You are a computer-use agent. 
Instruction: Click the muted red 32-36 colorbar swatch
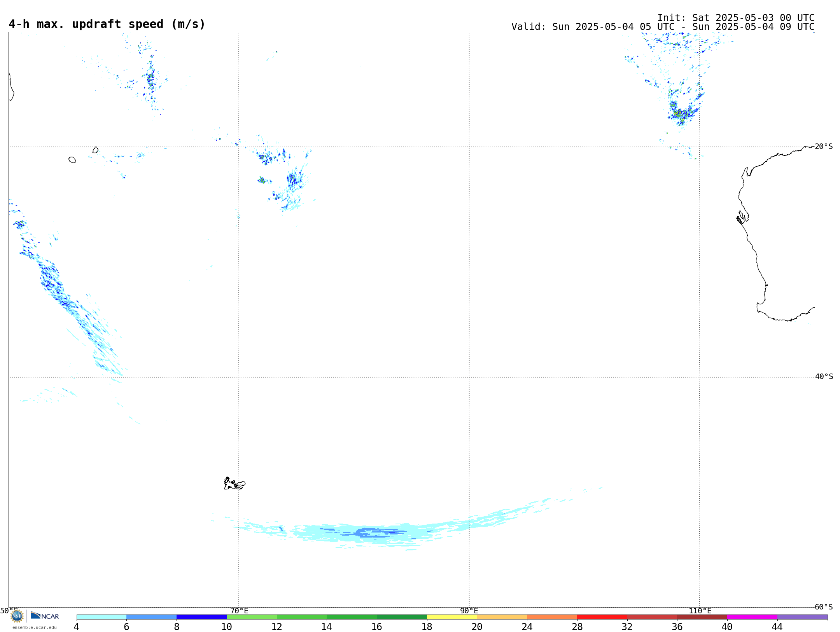point(652,617)
